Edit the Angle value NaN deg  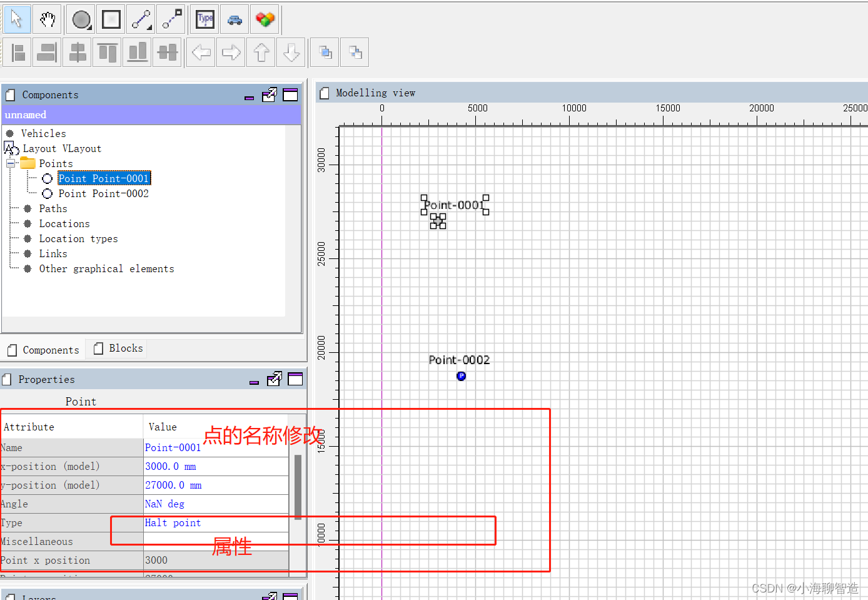pos(216,504)
